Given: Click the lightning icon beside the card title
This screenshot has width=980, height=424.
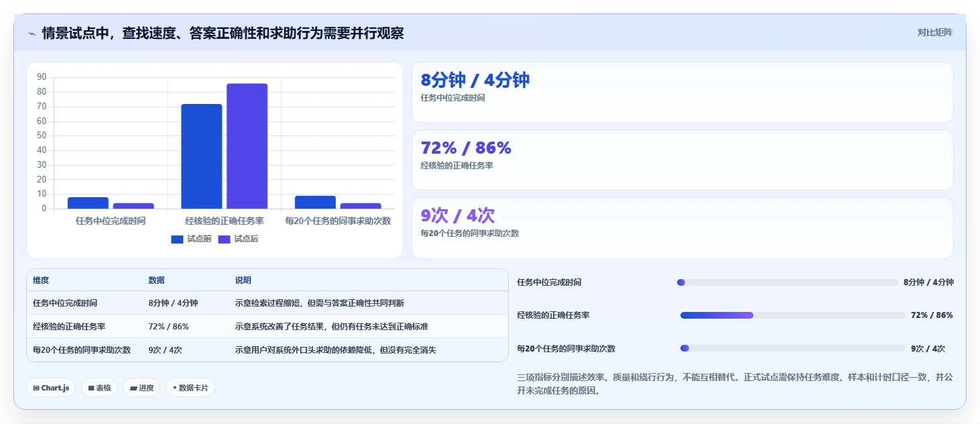Looking at the screenshot, I should click(32, 34).
